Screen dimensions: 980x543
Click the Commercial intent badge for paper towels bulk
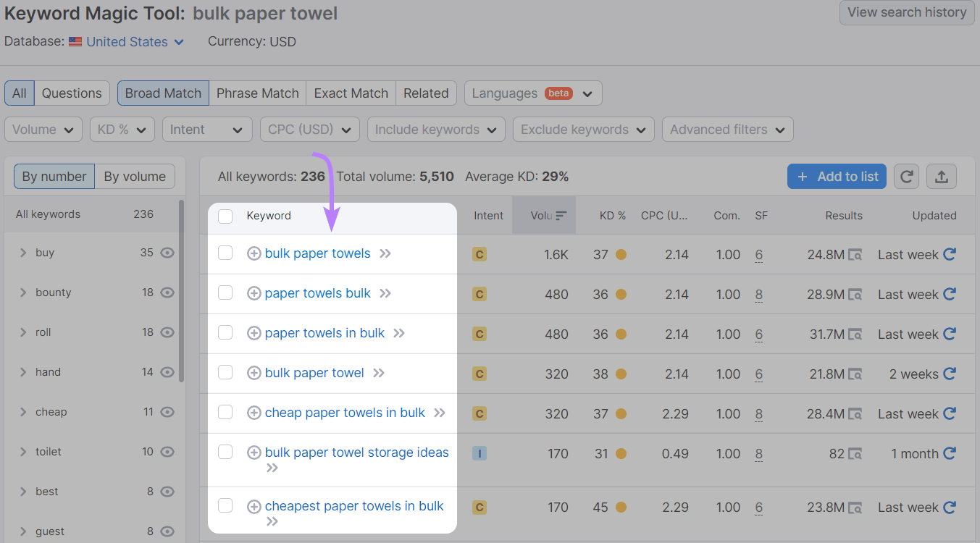(x=479, y=294)
